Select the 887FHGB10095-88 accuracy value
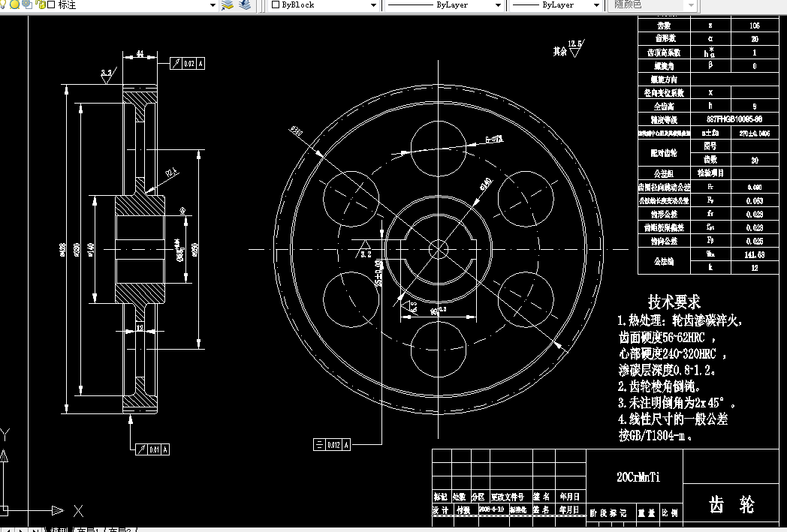The width and height of the screenshot is (787, 532). pyautogui.click(x=734, y=119)
